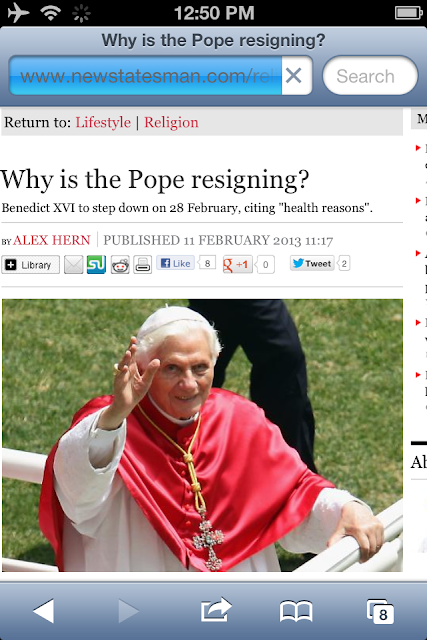Viewport: 427px width, 640px height.
Task: Tap the browser back arrow
Action: pos(44,611)
